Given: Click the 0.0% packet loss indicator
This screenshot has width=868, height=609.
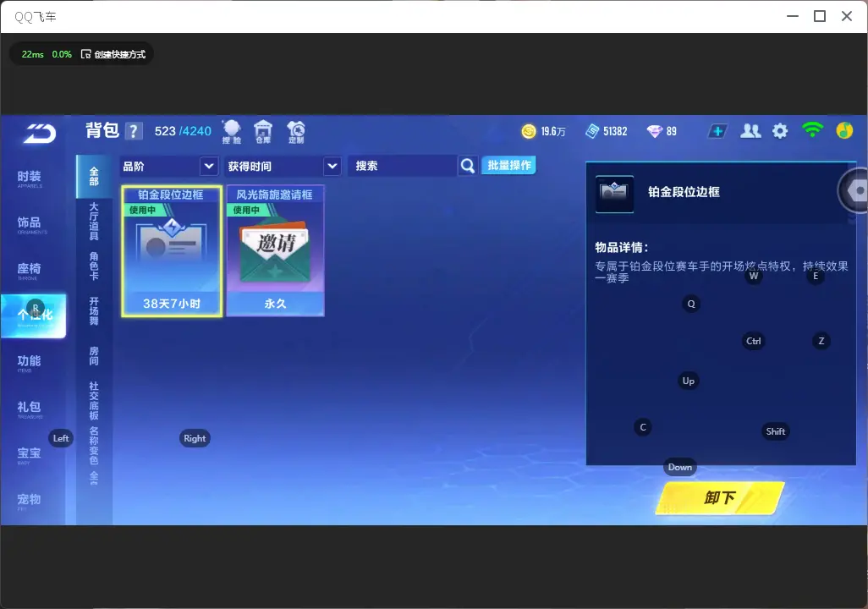Looking at the screenshot, I should pos(62,54).
